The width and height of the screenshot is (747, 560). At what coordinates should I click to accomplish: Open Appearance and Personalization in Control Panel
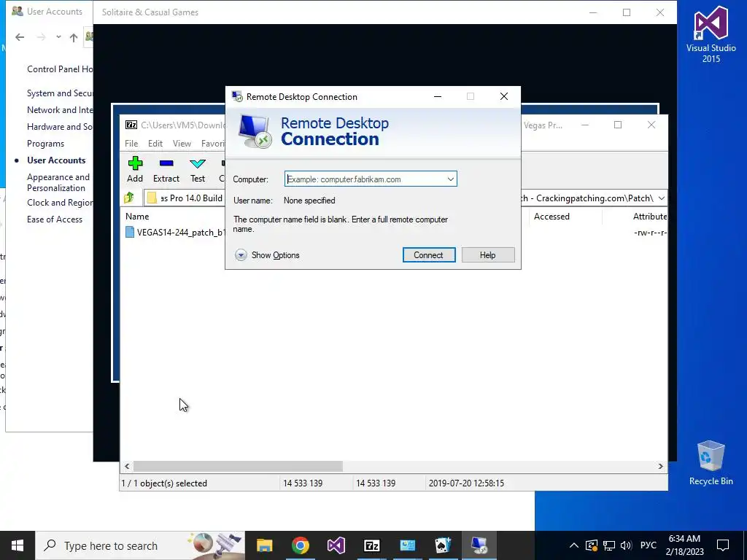click(x=58, y=182)
